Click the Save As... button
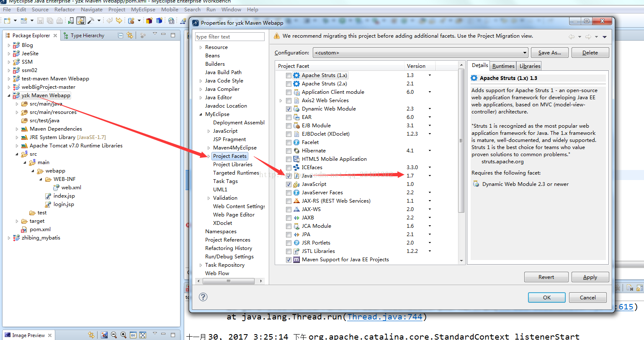This screenshot has height=340, width=644. [x=550, y=53]
